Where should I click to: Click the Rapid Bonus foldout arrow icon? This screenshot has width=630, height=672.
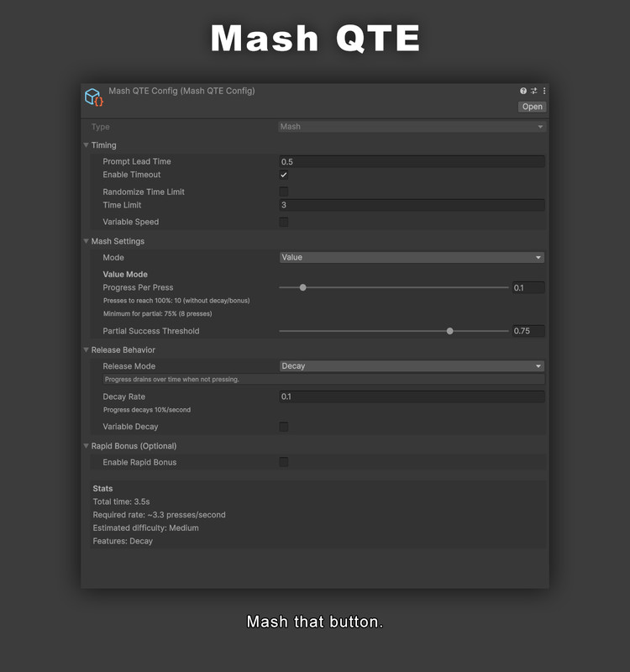[86, 446]
